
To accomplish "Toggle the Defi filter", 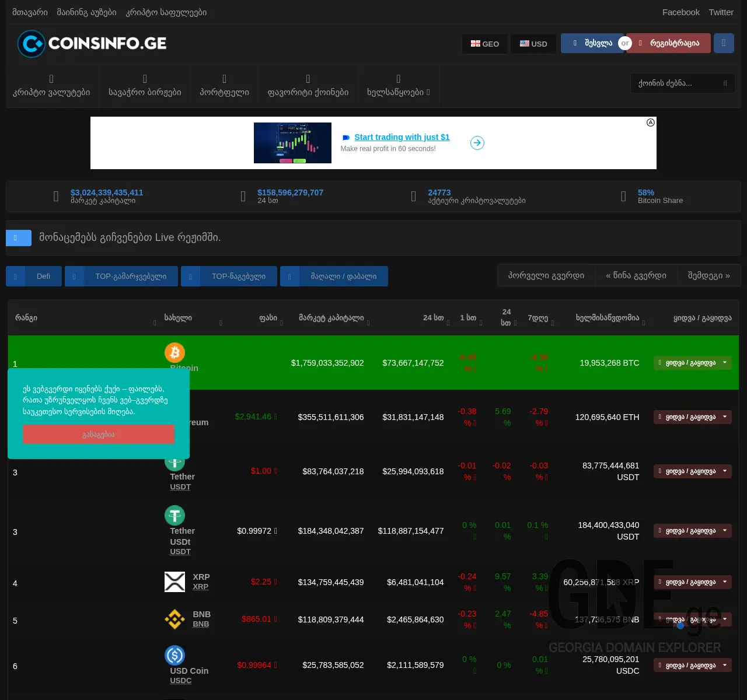I will [33, 276].
